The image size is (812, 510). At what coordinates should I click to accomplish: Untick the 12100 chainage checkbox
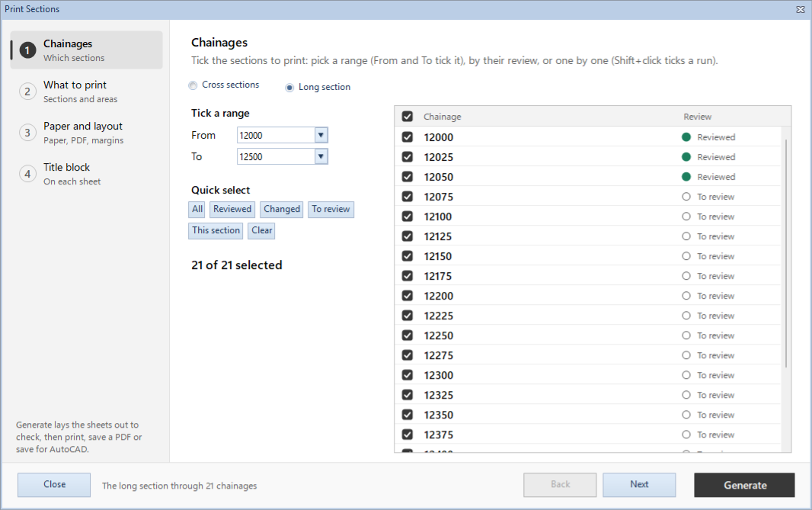tap(408, 217)
